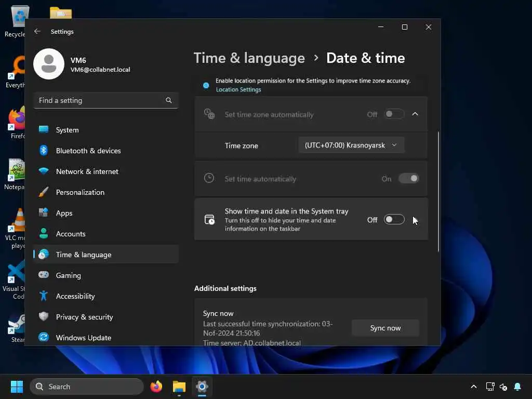Click the System monitor icon in sidebar
The width and height of the screenshot is (532, 399).
click(x=44, y=129)
